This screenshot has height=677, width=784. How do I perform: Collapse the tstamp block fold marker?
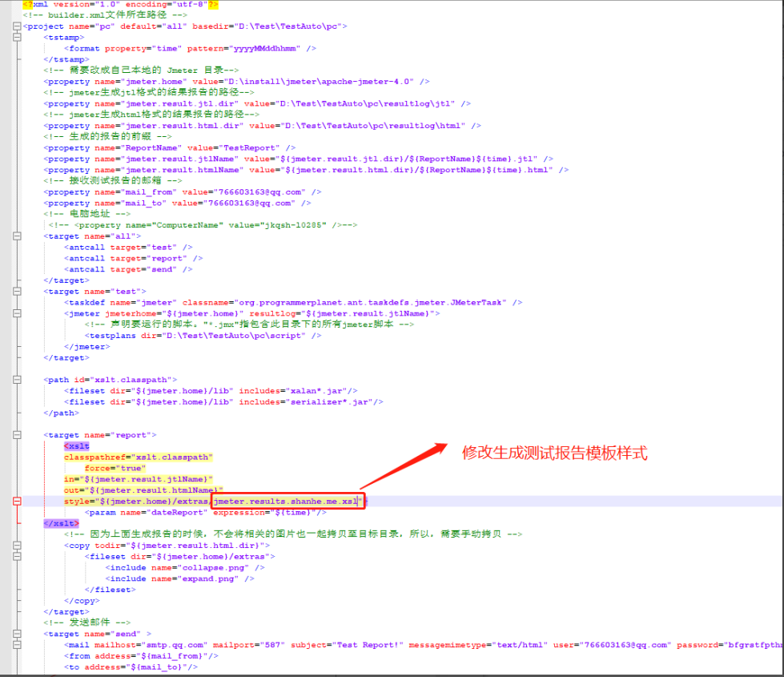coord(17,37)
